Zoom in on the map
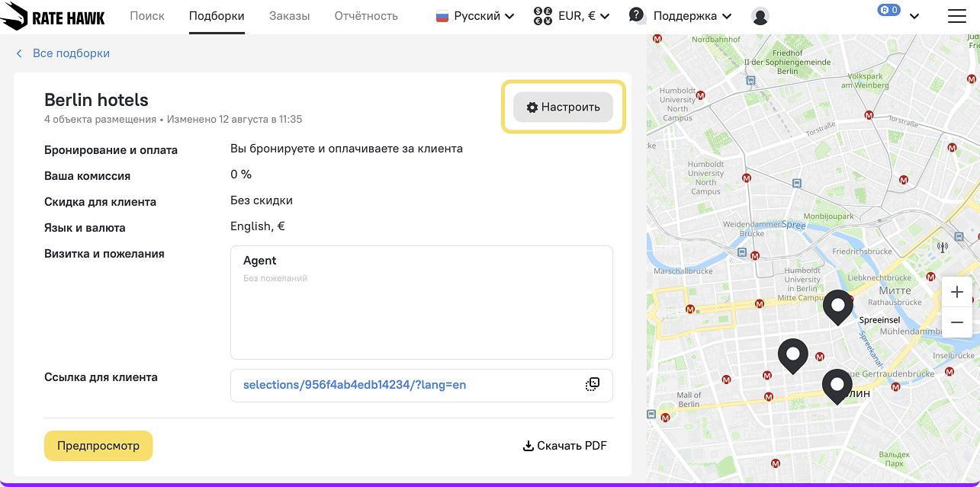 pos(957,293)
